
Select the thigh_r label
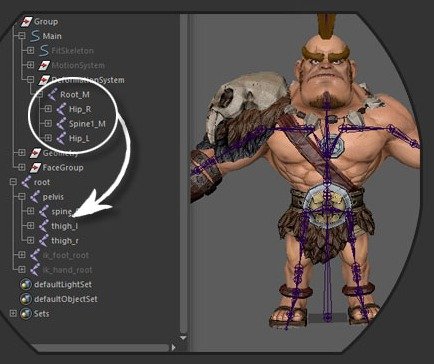click(65, 241)
